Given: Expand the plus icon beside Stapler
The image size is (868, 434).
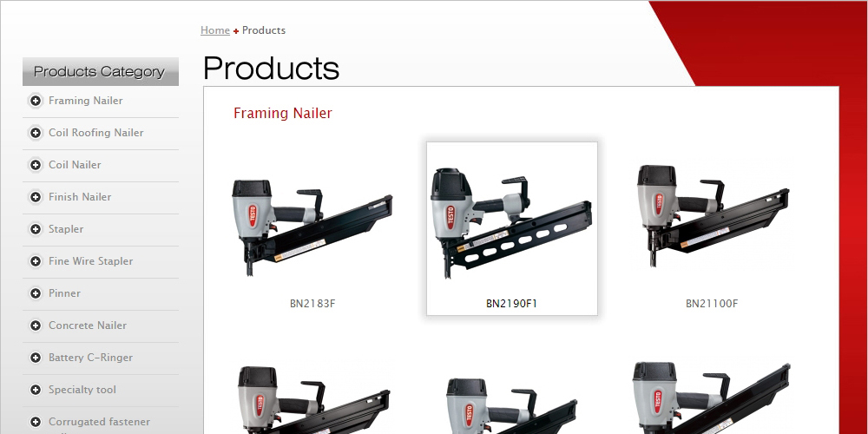Looking at the screenshot, I should 36,229.
